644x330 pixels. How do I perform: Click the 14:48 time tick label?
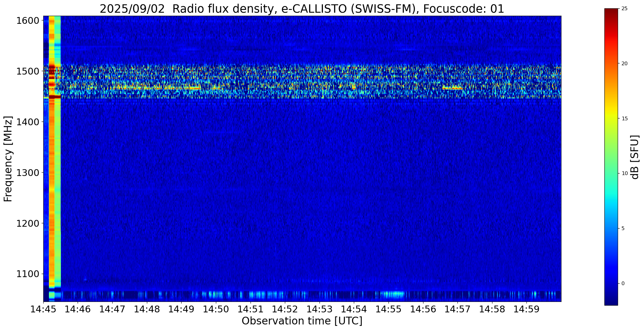147,309
